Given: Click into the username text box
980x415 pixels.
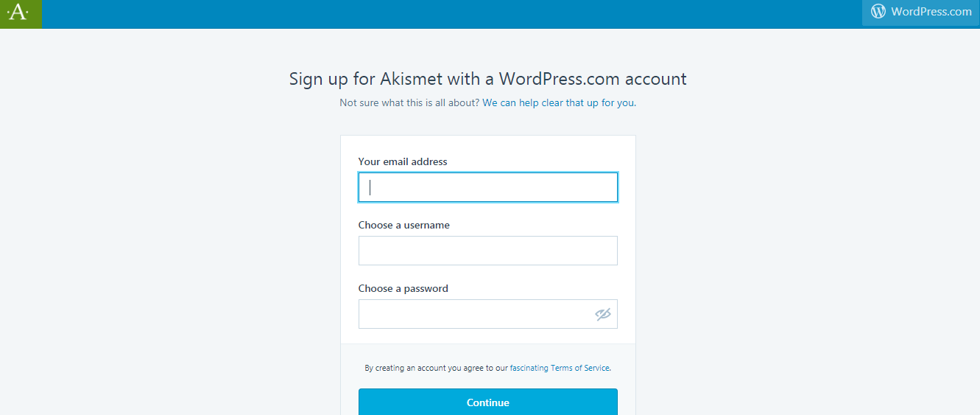Looking at the screenshot, I should 487,251.
